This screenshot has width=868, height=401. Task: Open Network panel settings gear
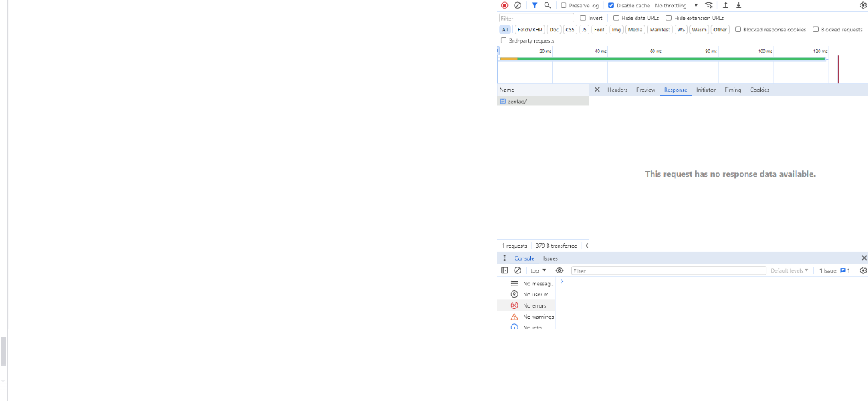(x=863, y=5)
